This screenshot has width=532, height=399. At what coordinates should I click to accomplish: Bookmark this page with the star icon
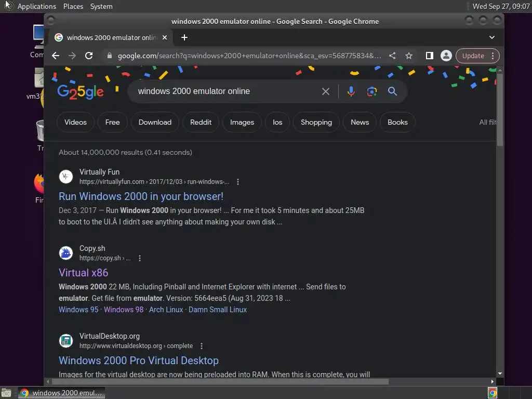(x=409, y=56)
